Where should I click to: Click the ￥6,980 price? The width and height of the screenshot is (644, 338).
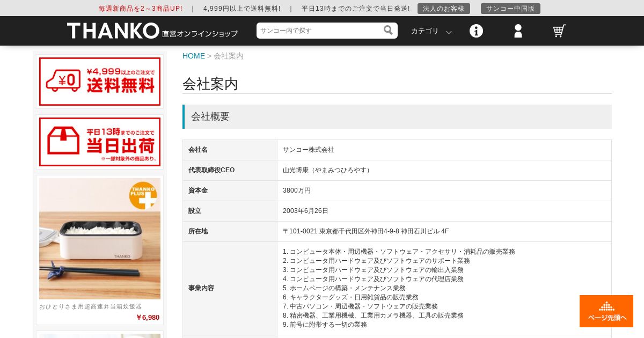148,317
